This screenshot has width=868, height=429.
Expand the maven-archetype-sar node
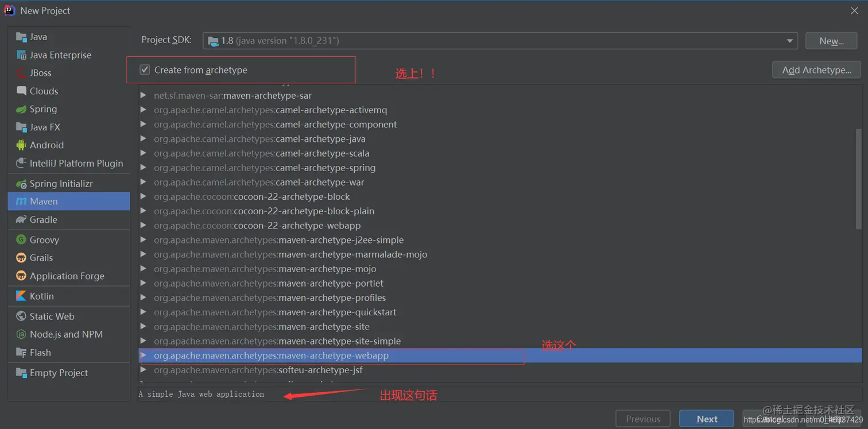click(x=144, y=95)
